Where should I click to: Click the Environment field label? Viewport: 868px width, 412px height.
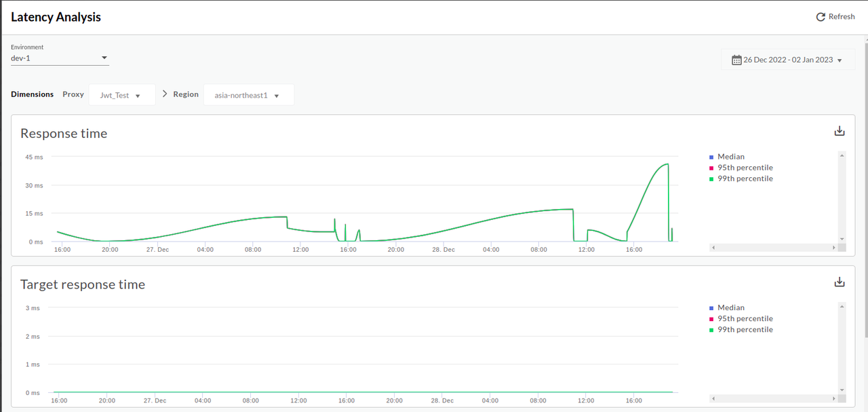[27, 48]
